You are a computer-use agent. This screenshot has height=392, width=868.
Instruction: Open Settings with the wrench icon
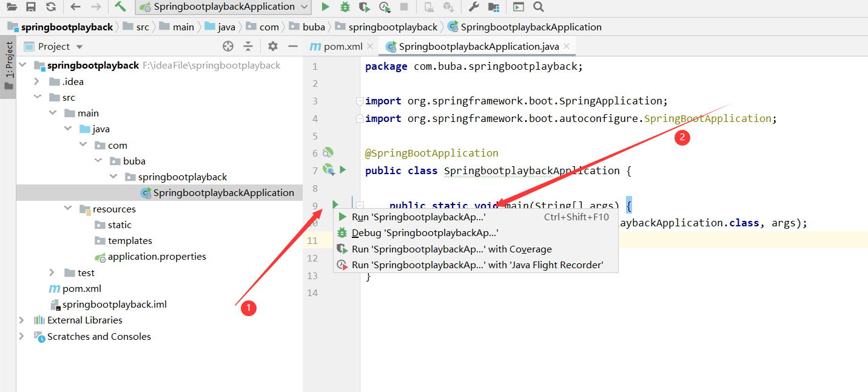point(474,7)
